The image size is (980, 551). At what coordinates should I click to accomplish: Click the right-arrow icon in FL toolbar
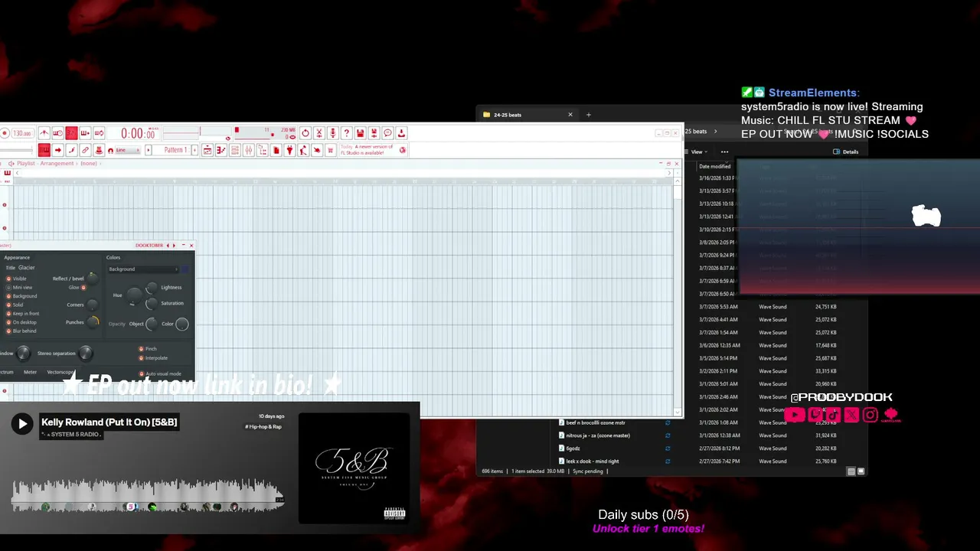click(58, 150)
